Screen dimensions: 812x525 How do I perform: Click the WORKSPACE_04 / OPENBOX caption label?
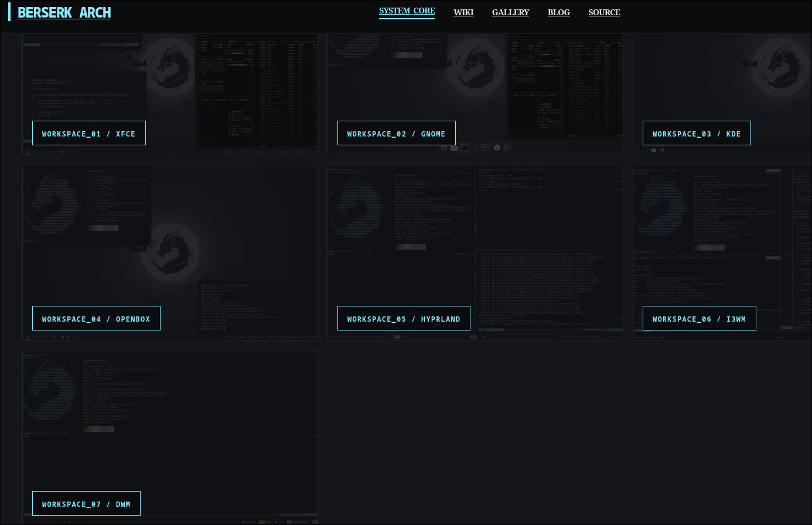[x=96, y=319]
